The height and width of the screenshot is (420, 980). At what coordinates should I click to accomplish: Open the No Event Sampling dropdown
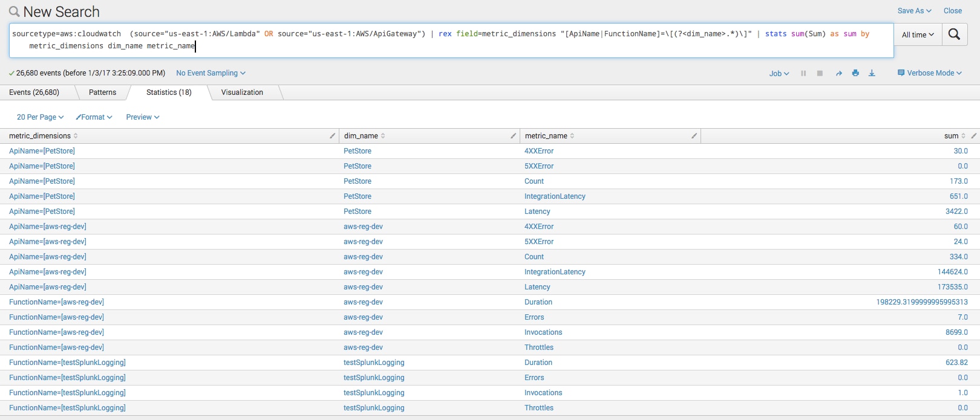(211, 73)
